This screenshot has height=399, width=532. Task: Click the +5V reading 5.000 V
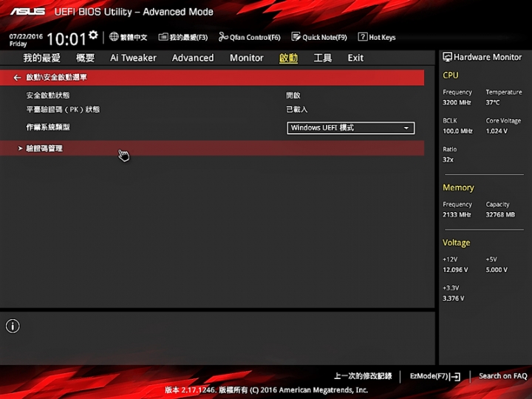pos(497,270)
